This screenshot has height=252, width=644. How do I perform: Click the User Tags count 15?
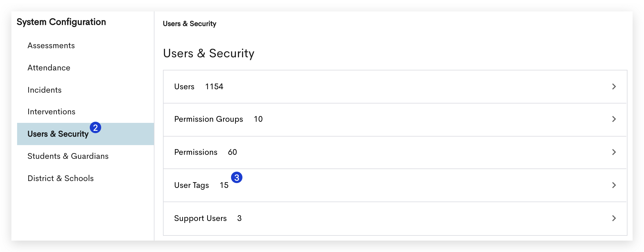[x=224, y=185]
